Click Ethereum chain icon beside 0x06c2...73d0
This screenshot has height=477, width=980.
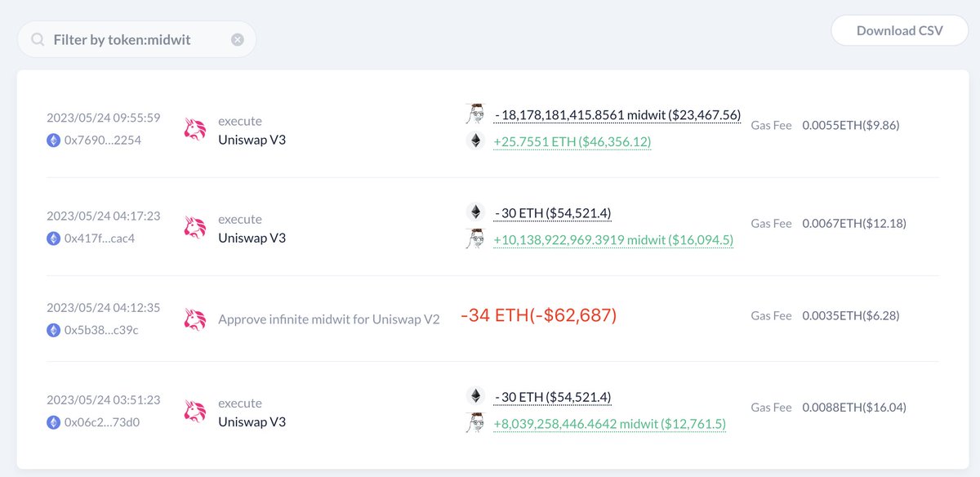pos(54,422)
